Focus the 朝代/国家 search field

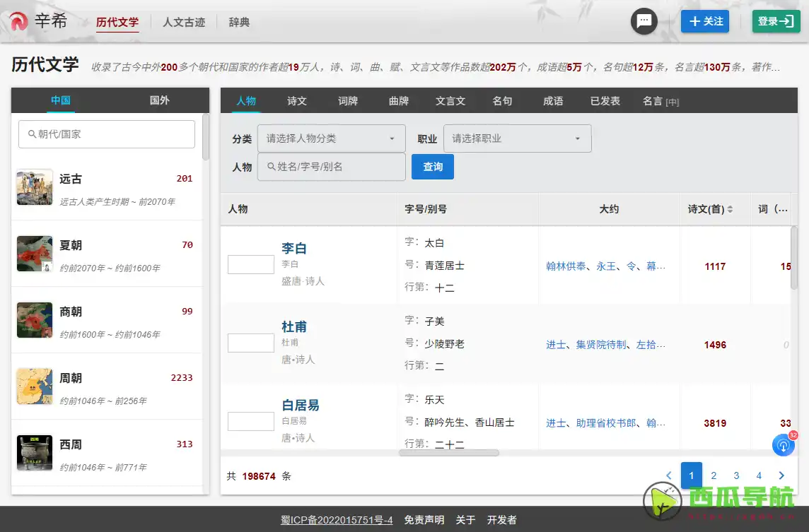[107, 134]
